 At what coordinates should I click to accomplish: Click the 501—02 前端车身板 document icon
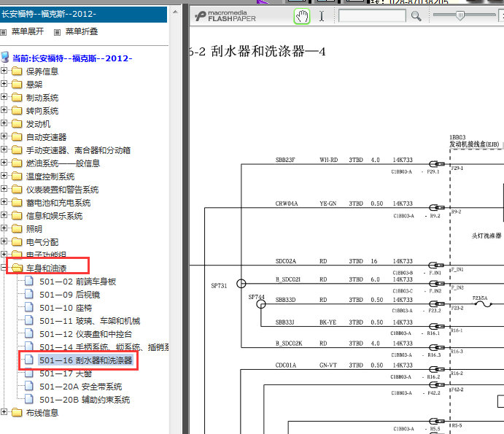(29, 281)
